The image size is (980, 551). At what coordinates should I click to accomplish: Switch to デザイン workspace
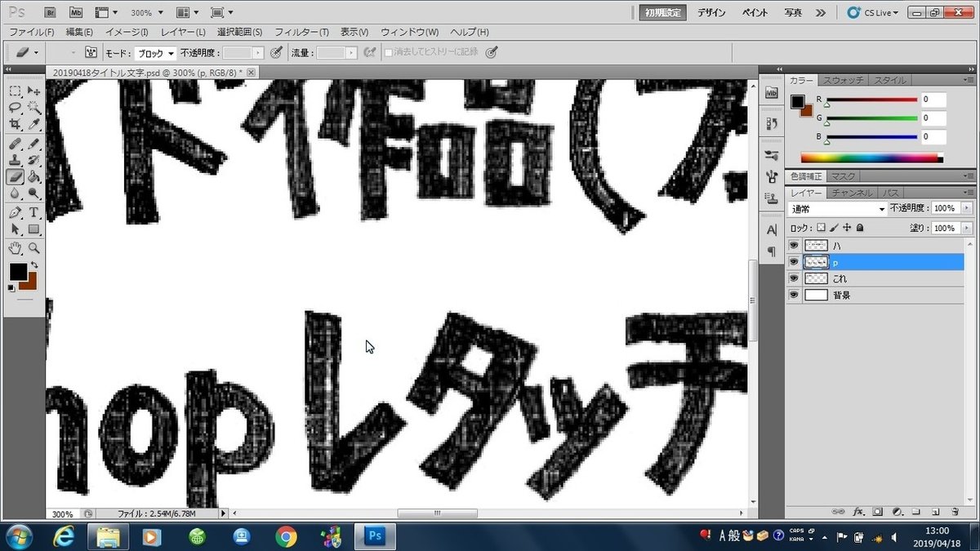pyautogui.click(x=712, y=12)
